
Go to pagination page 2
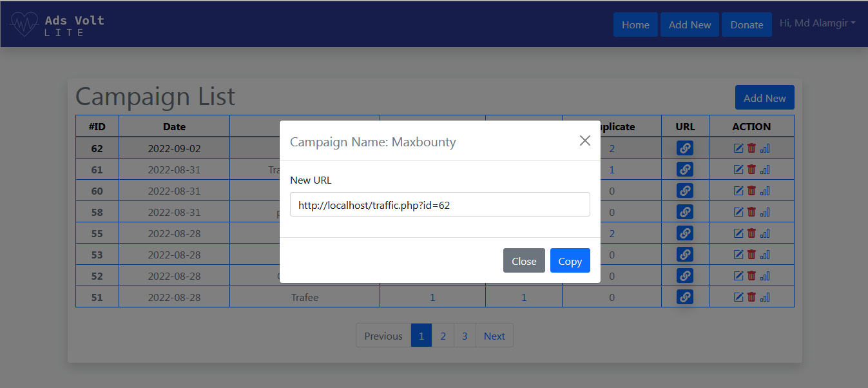click(443, 336)
